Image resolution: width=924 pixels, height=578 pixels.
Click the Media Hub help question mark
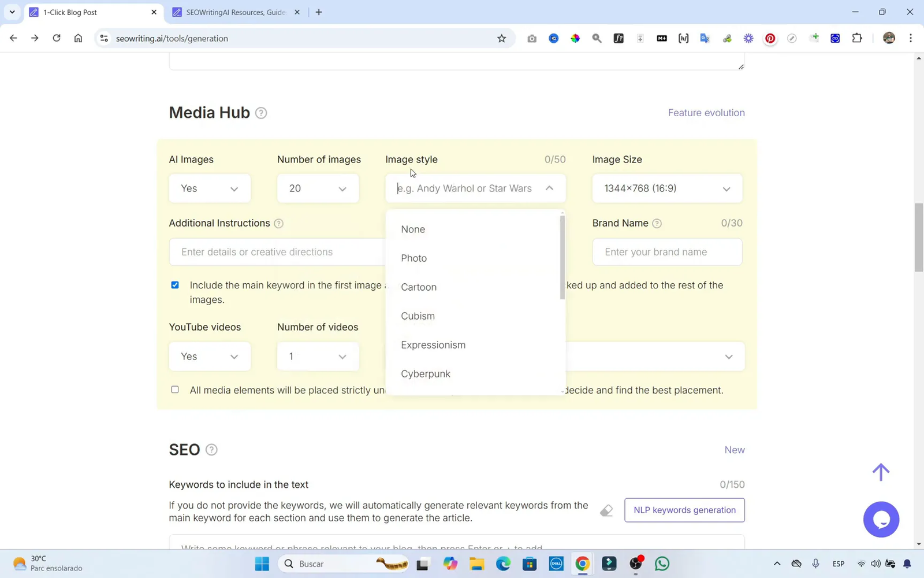261,113
